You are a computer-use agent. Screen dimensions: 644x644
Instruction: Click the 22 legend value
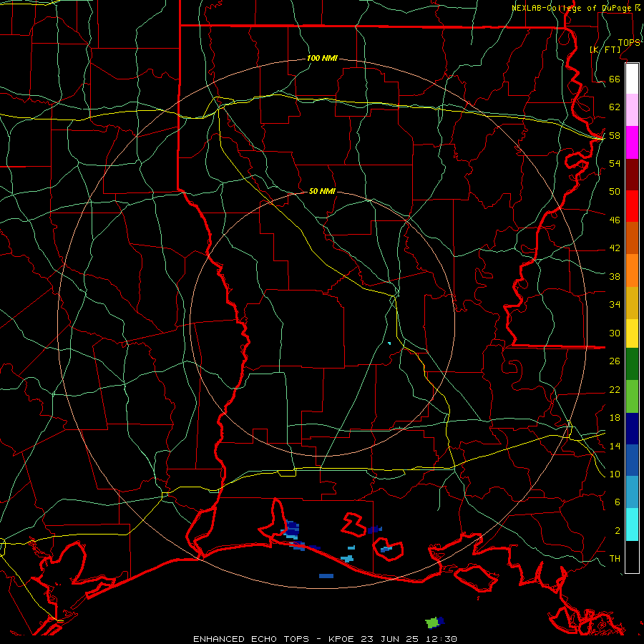615,389
